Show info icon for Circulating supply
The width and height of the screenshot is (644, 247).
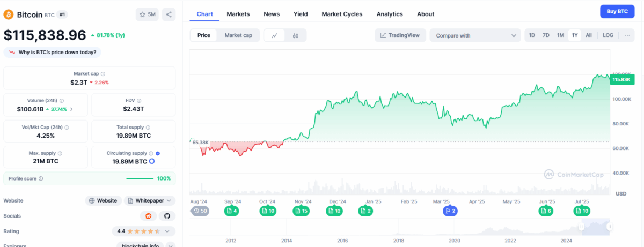click(x=151, y=153)
